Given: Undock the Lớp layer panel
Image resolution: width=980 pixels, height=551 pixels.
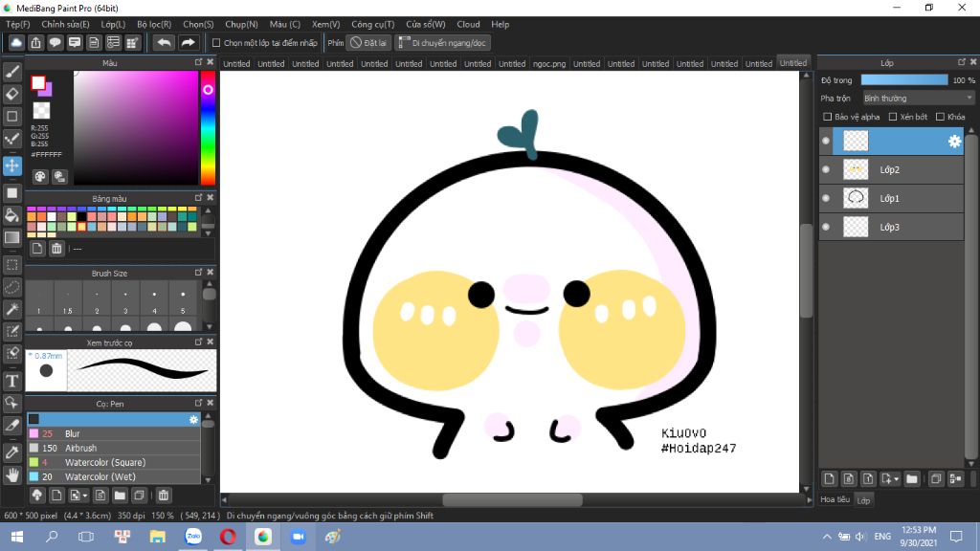Looking at the screenshot, I should coord(962,62).
